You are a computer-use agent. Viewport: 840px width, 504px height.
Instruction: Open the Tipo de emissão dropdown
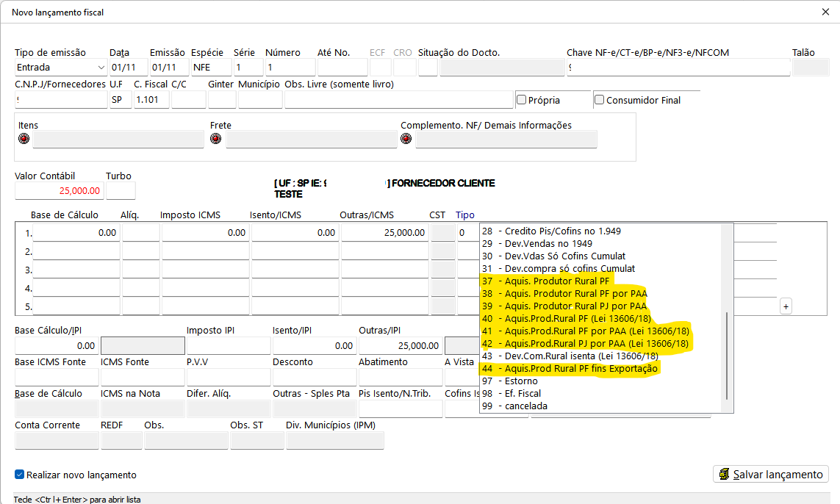click(x=101, y=68)
